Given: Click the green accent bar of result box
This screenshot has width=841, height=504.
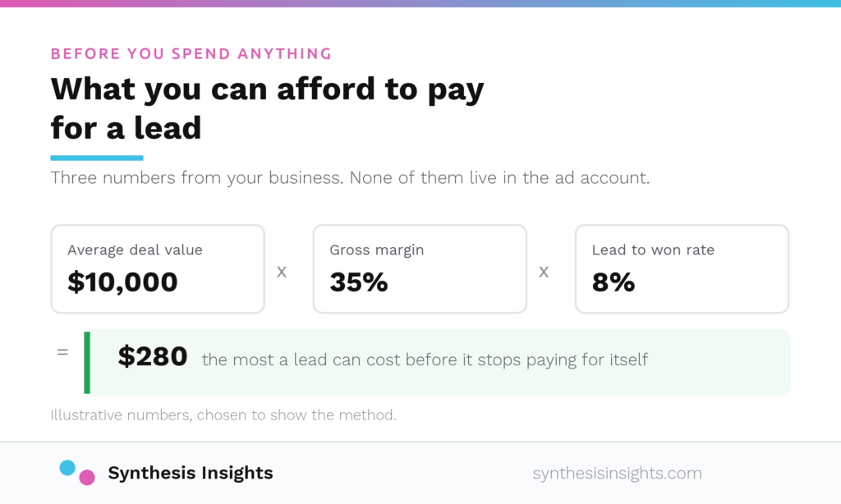Looking at the screenshot, I should pyautogui.click(x=87, y=363).
